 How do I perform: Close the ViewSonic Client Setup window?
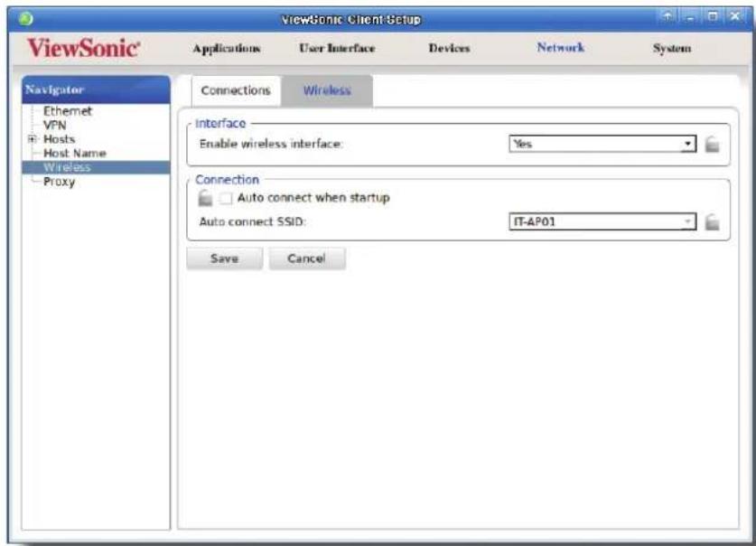coord(735,17)
